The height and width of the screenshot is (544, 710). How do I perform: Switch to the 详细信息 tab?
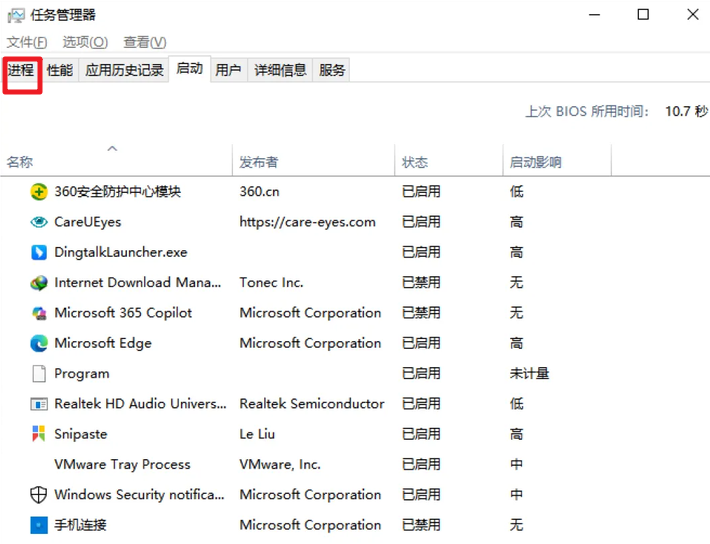click(x=280, y=70)
